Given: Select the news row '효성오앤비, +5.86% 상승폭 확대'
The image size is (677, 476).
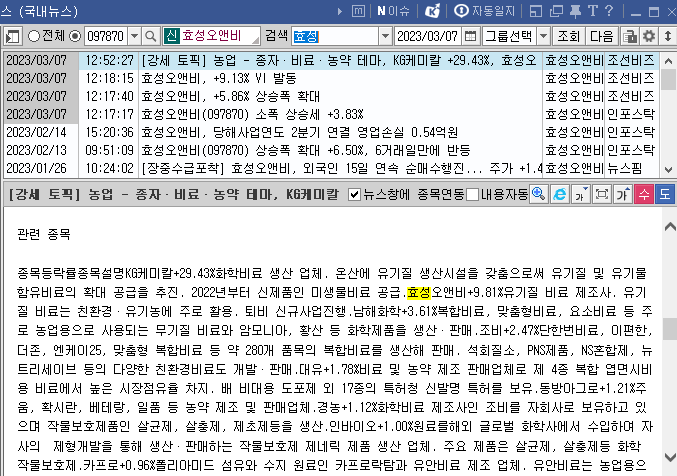Looking at the screenshot, I should [x=331, y=96].
